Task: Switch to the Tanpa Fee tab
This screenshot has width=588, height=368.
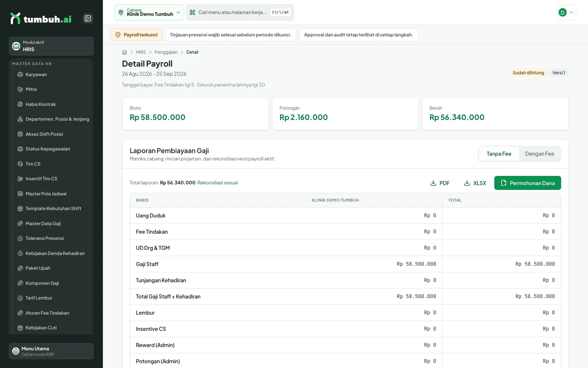Action: pyautogui.click(x=499, y=154)
